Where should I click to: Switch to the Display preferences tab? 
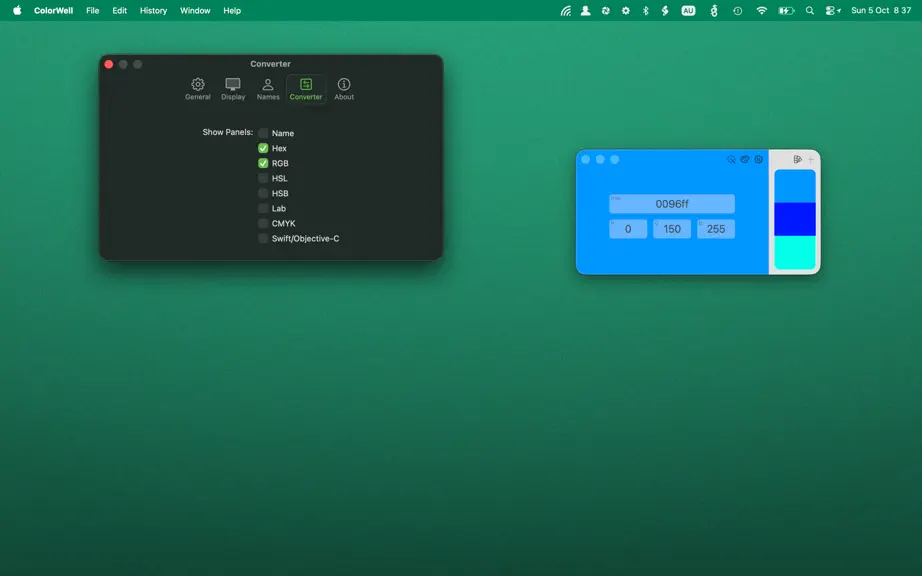[233, 89]
